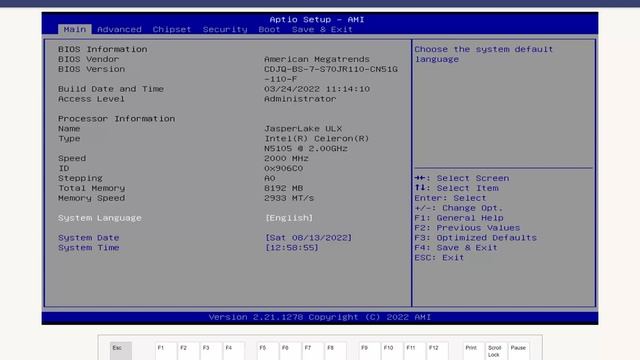Click the F3: Optimized Defaults help line
Image resolution: width=640 pixels, height=360 pixels.
click(476, 238)
